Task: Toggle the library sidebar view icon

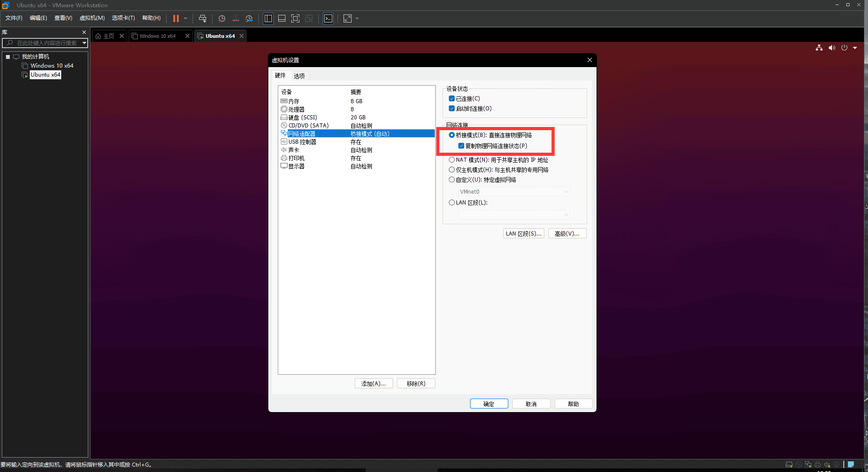Action: [x=268, y=18]
